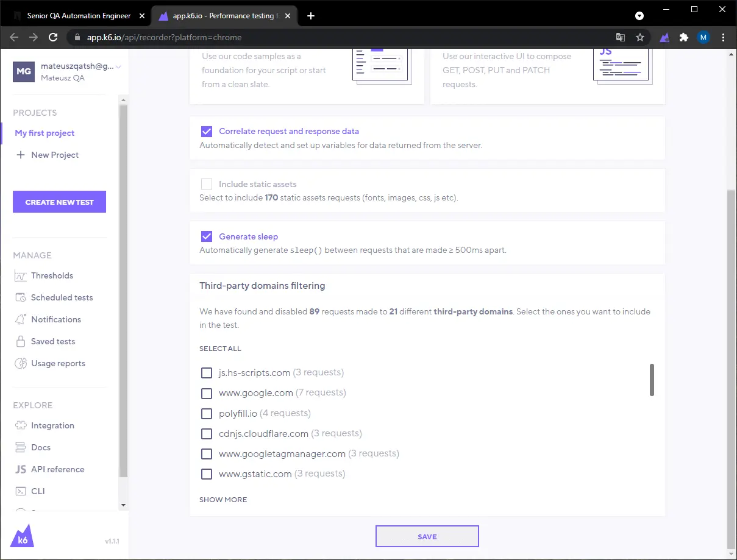Screen dimensions: 737x560
Task: Open the Integration puzzle icon
Action: (21, 426)
